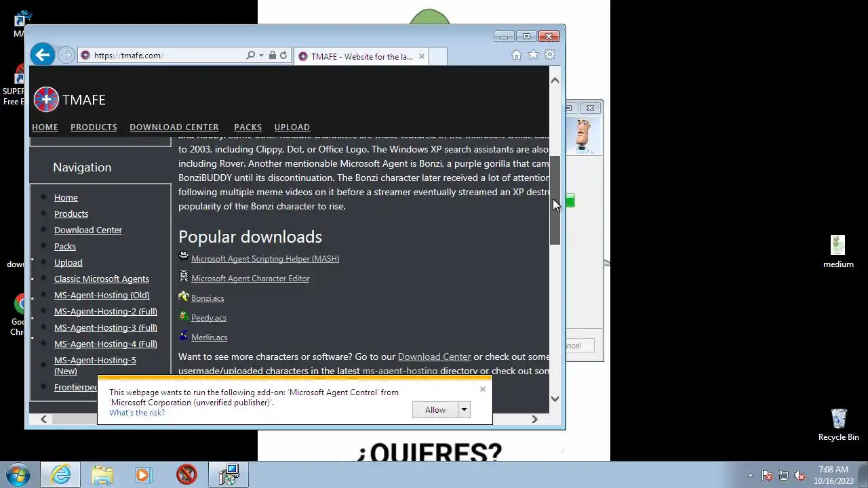Allow the Microsoft Agent Control add-on
Image resolution: width=868 pixels, height=488 pixels.
(435, 409)
